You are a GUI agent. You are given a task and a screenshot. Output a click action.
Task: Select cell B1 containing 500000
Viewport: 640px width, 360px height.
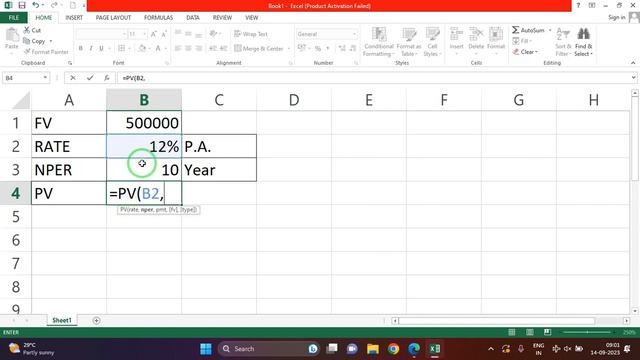point(144,123)
